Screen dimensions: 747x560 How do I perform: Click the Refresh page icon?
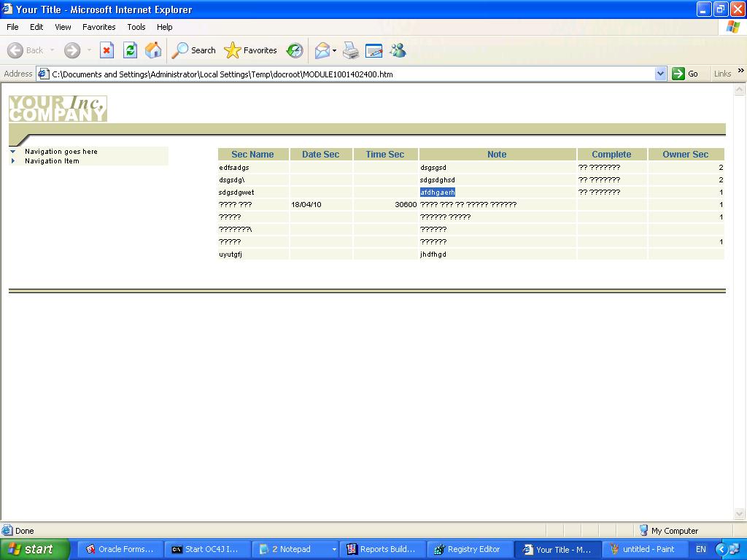[130, 50]
